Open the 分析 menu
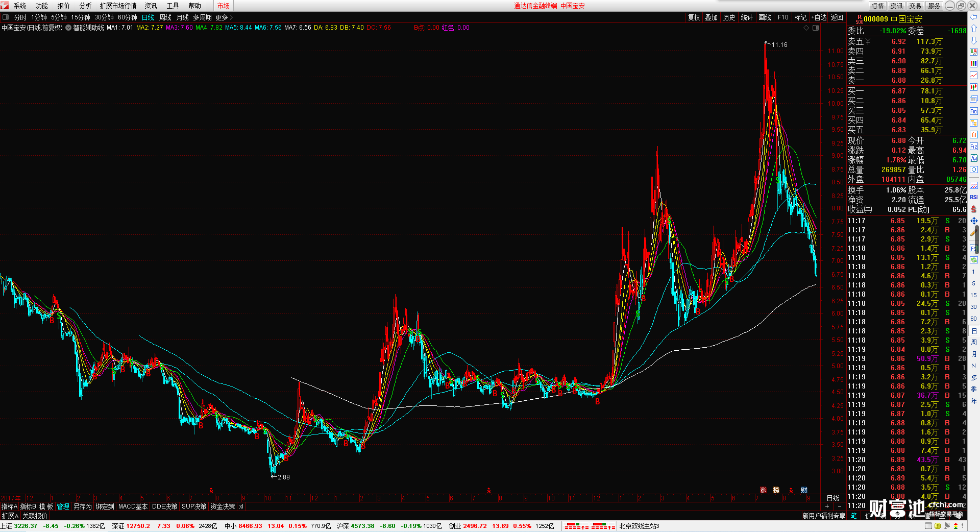980x532 pixels. click(x=86, y=6)
